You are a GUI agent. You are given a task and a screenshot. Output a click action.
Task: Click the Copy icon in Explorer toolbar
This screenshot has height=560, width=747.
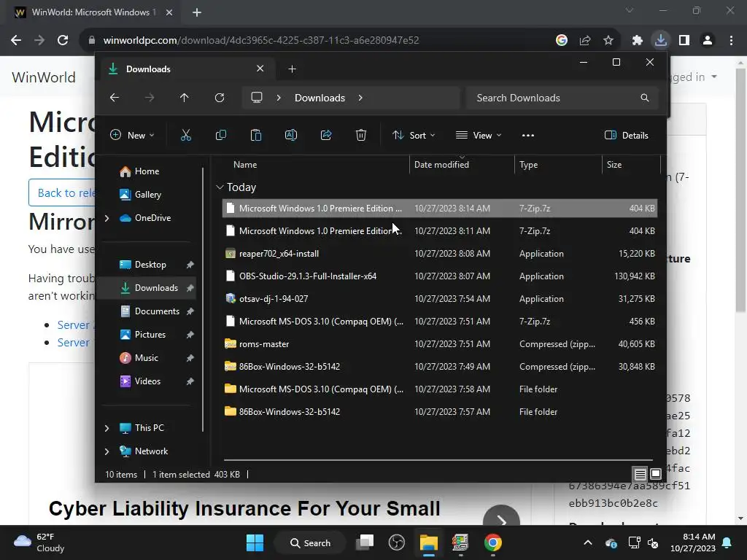220,135
